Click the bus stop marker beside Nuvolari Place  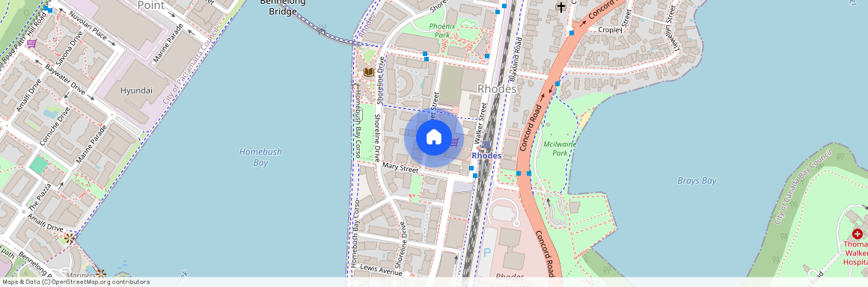[50, 10]
